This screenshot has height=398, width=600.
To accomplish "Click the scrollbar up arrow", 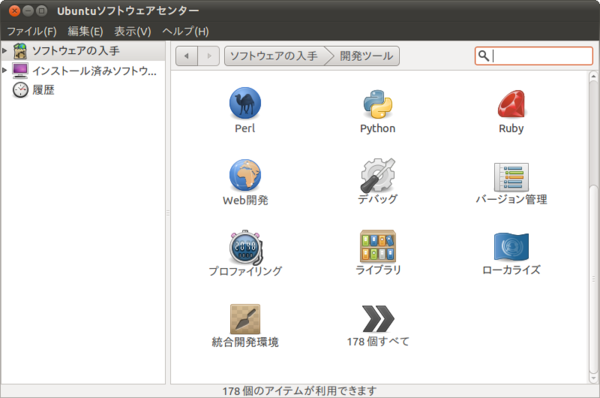I will (x=593, y=76).
